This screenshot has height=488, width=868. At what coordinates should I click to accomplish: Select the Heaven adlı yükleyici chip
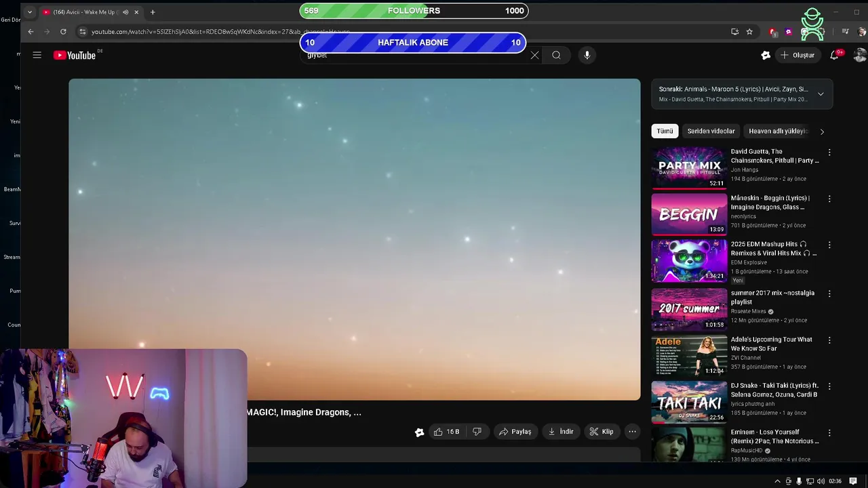(777, 131)
